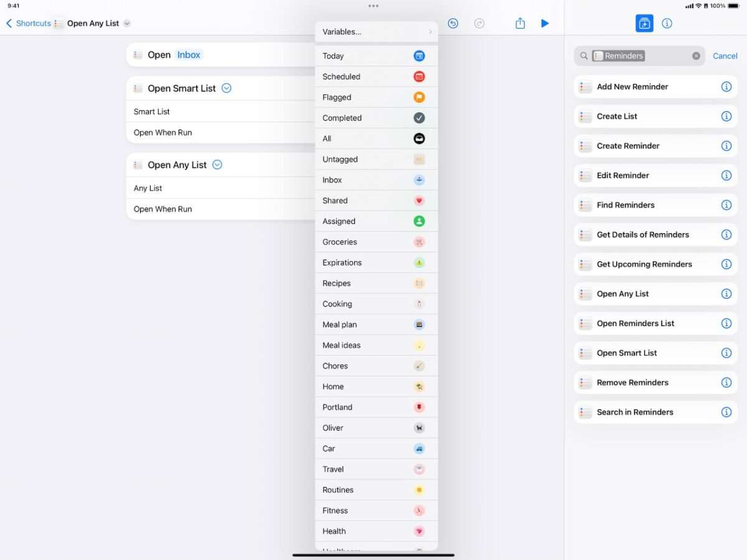Image resolution: width=747 pixels, height=560 pixels.
Task: Collapse the Open Any List action chevron
Action: coord(217,165)
